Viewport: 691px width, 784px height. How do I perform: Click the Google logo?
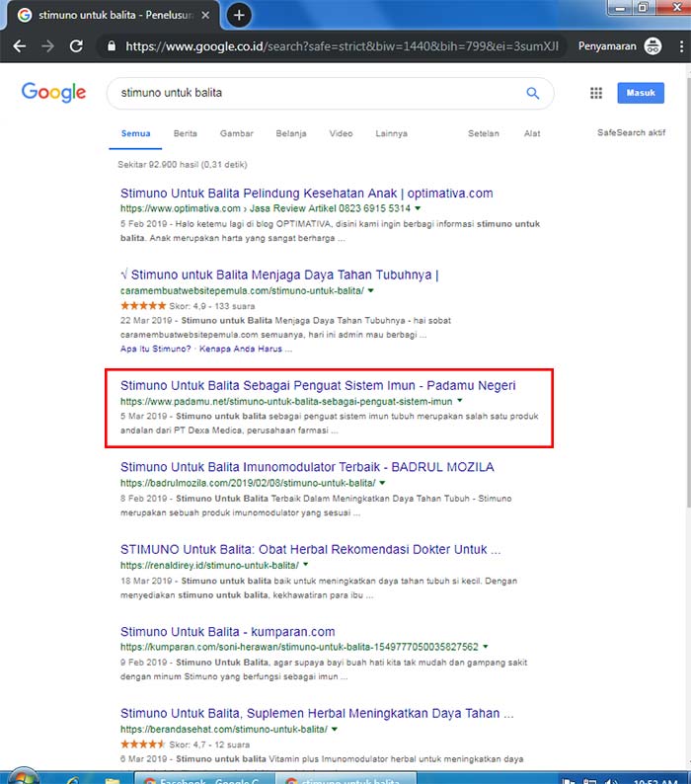tap(53, 93)
